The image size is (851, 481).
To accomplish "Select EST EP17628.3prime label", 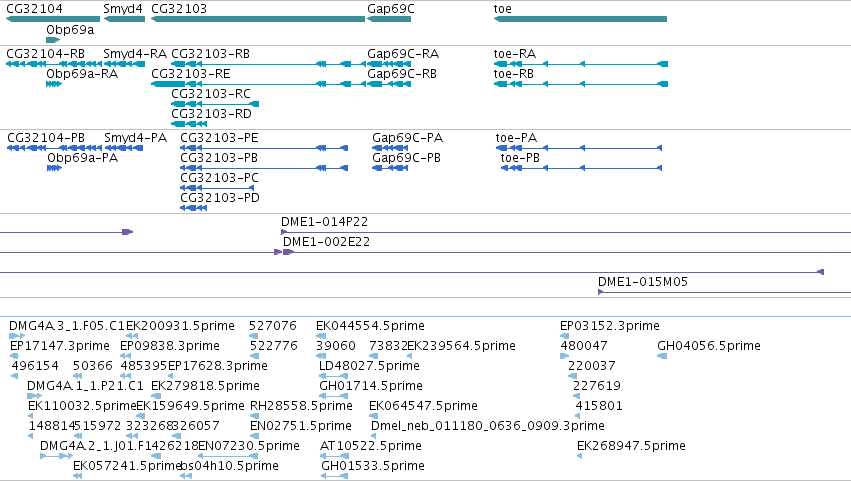I will click(x=218, y=366).
